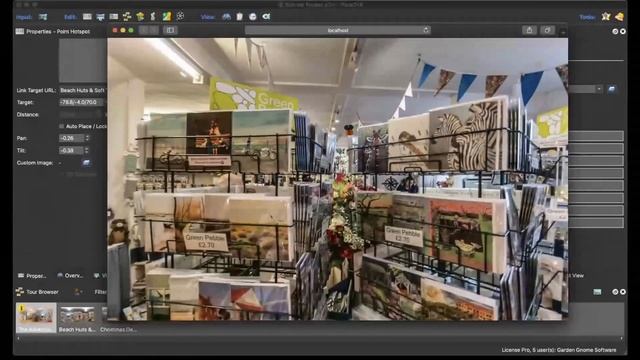The width and height of the screenshot is (640, 360).
Task: Adjust the Pan value stepper
Action: tap(87, 138)
